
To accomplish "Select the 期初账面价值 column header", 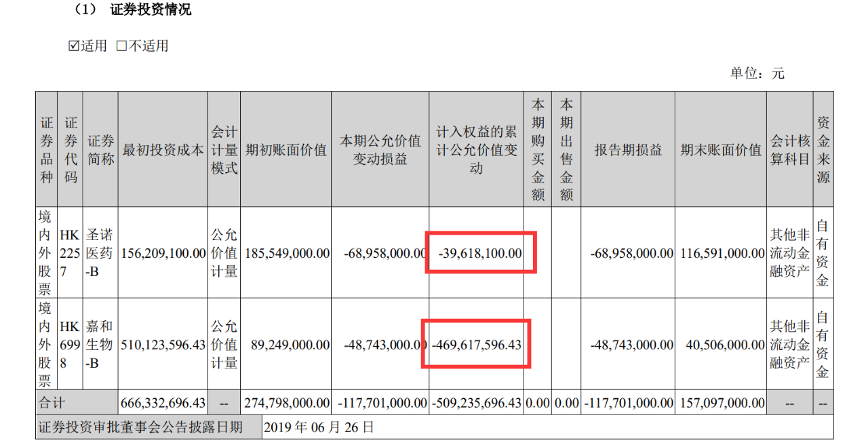I will 285,151.
